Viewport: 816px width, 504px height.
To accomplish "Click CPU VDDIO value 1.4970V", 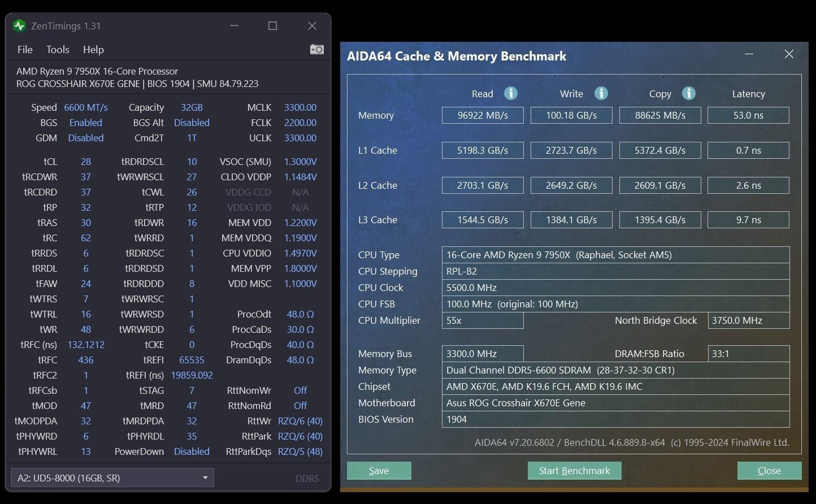I will click(300, 253).
